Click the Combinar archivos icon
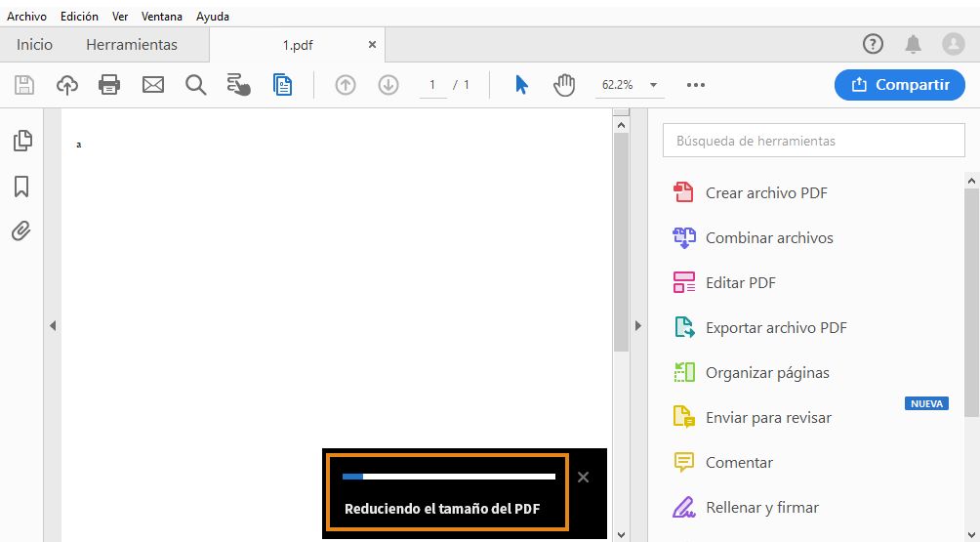 [x=683, y=237]
